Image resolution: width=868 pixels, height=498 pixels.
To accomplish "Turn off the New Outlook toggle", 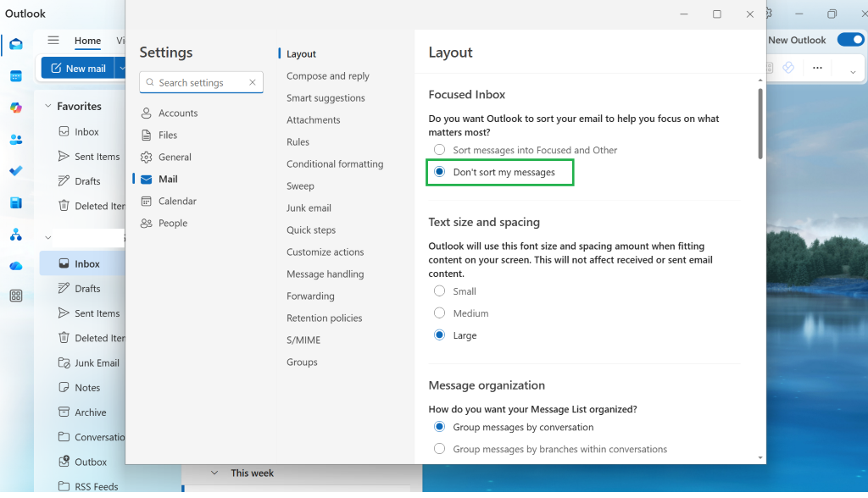I will click(850, 40).
